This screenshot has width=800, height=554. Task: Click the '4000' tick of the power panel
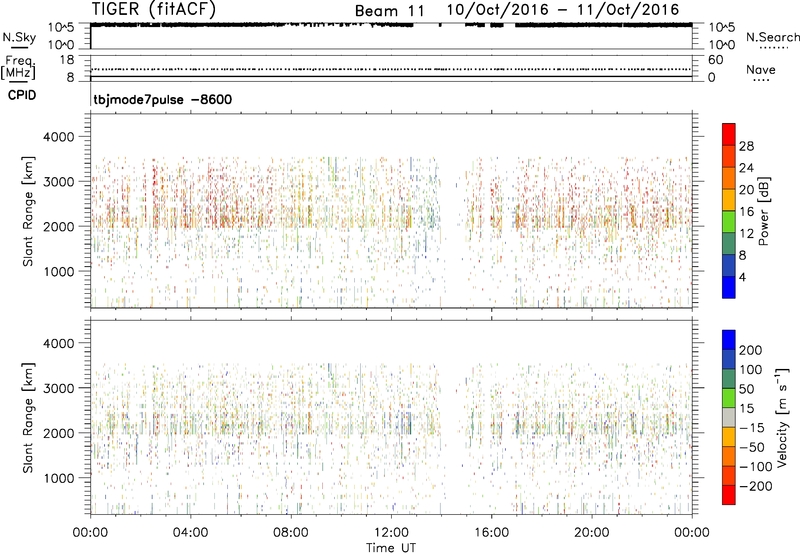59,137
